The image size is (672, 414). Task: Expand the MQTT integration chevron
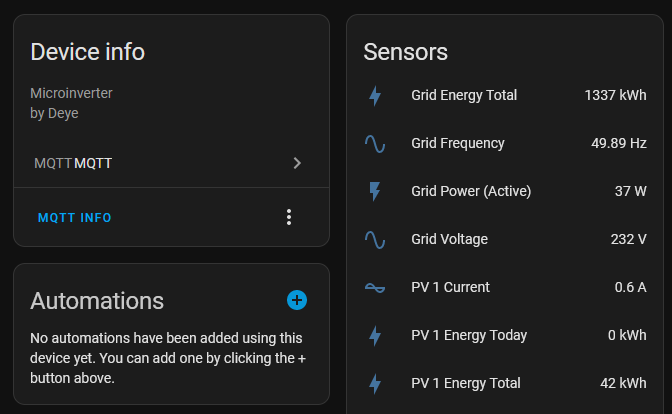pos(297,163)
